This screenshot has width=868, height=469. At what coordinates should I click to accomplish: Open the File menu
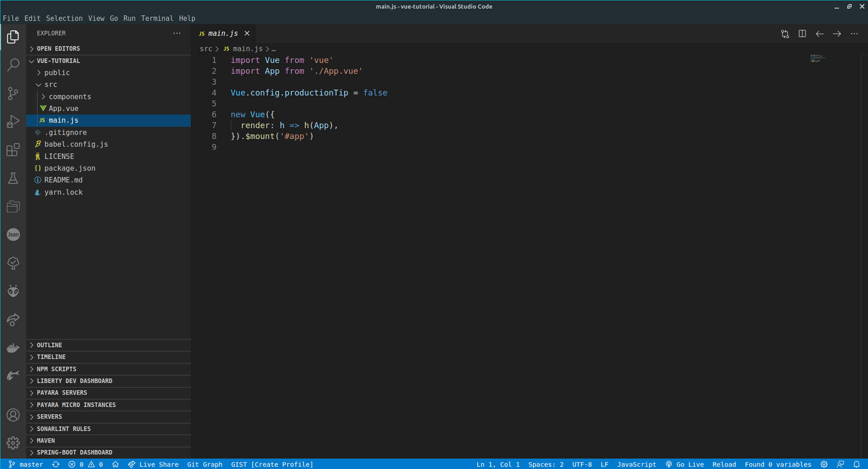pyautogui.click(x=11, y=18)
